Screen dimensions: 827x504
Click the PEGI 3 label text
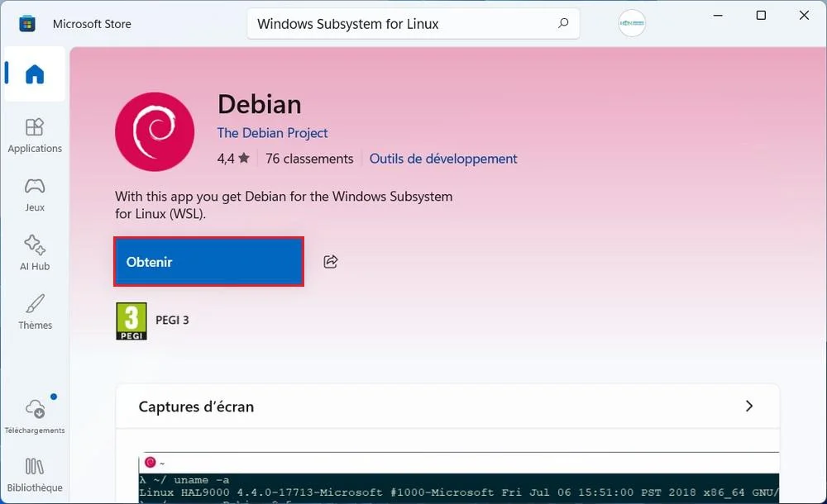click(172, 320)
